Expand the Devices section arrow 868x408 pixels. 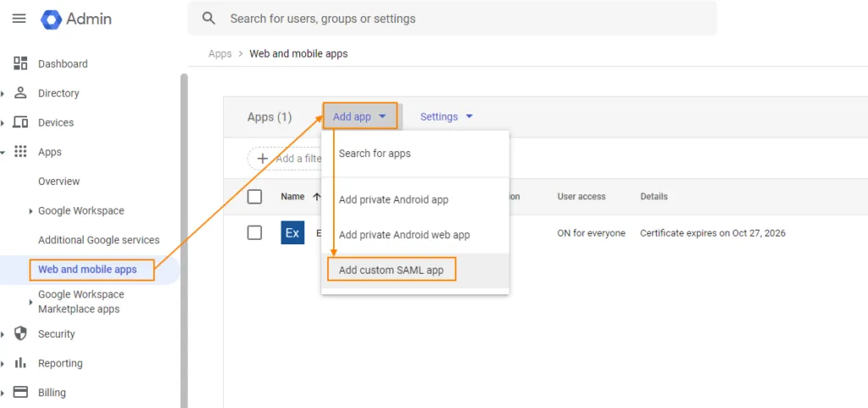tap(3, 123)
